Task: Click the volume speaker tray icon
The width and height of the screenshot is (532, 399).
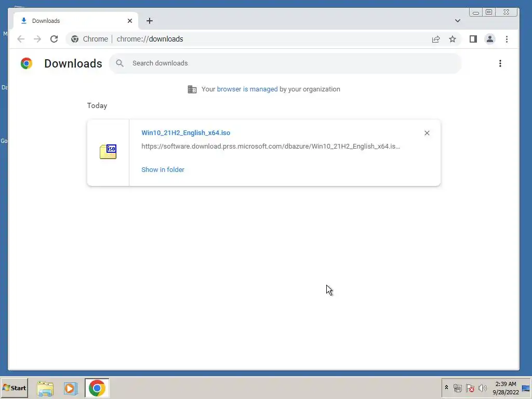Action: tap(482, 388)
